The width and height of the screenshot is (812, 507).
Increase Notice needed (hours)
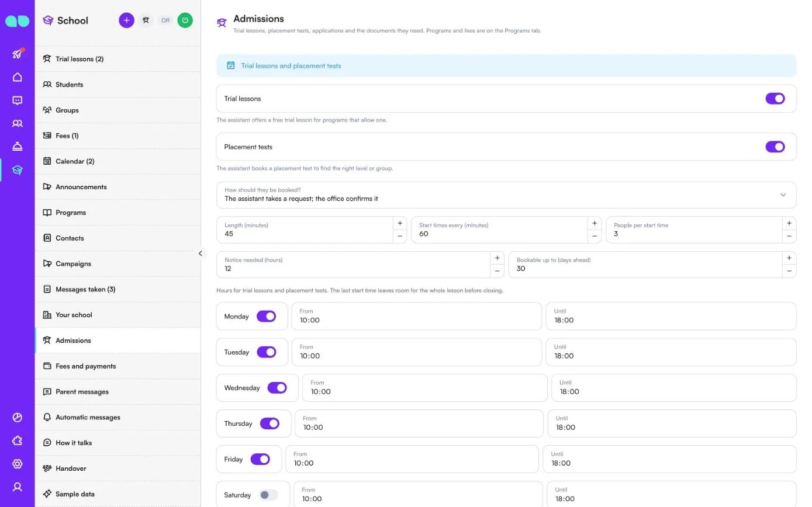(497, 258)
